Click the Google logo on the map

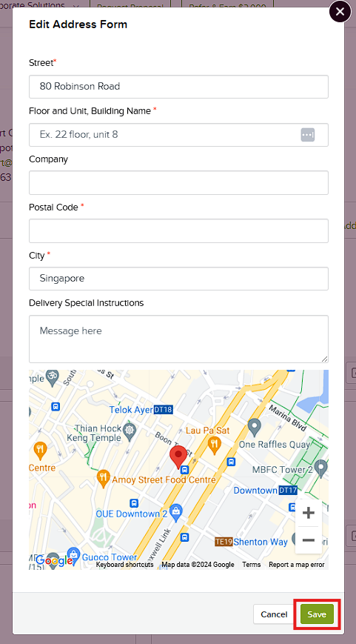[x=54, y=560]
